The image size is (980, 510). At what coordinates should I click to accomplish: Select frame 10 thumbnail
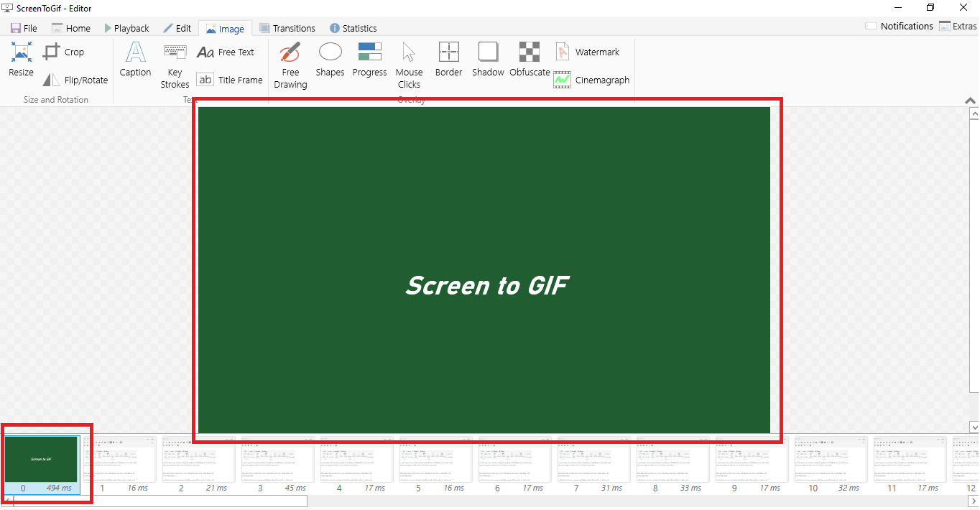pos(831,464)
